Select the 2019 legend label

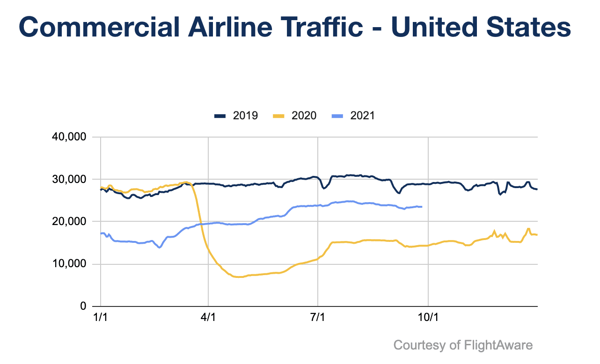(245, 116)
